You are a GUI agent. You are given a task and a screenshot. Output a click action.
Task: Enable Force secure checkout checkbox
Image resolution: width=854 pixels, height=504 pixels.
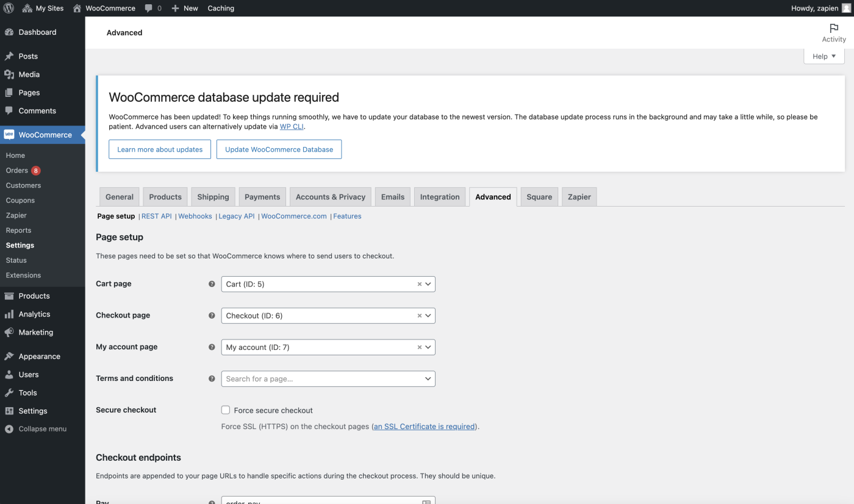coord(226,410)
